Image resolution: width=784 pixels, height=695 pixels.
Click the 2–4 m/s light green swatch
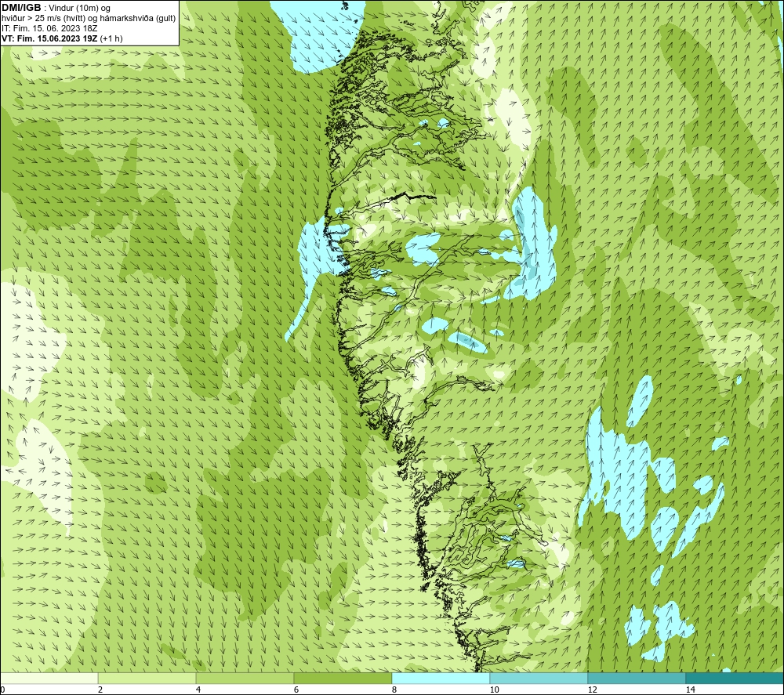tap(147, 678)
